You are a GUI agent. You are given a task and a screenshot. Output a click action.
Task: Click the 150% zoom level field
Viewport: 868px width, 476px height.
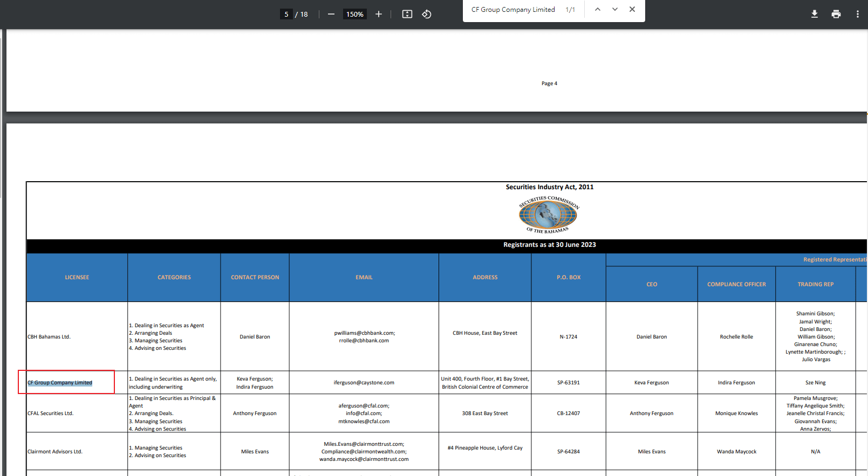pyautogui.click(x=354, y=14)
